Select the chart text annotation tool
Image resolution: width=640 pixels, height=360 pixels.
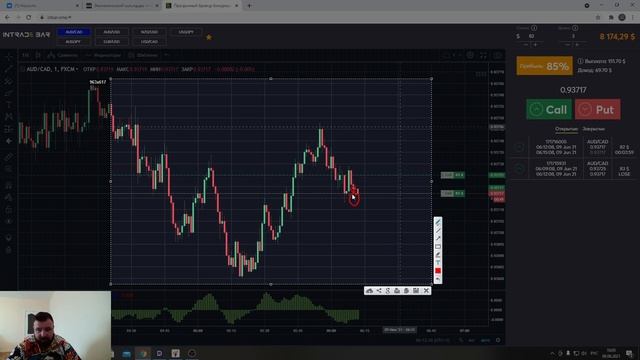click(9, 105)
